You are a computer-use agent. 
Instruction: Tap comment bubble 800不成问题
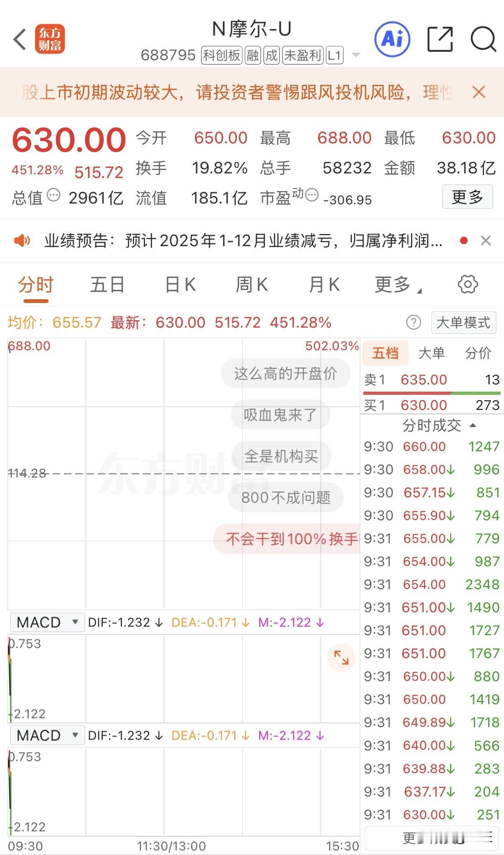286,497
